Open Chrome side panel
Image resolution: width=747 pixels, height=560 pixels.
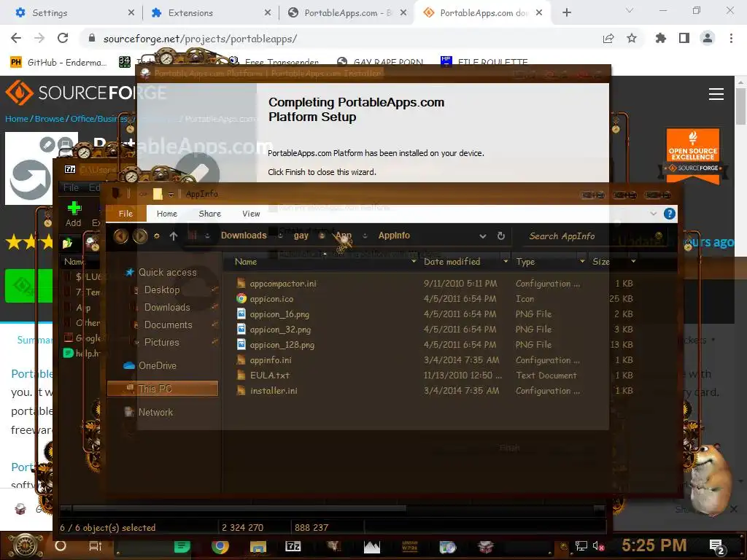[x=684, y=38]
